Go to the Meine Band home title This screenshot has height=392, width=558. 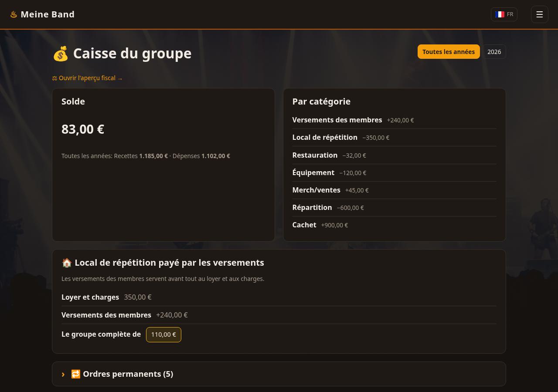48,14
